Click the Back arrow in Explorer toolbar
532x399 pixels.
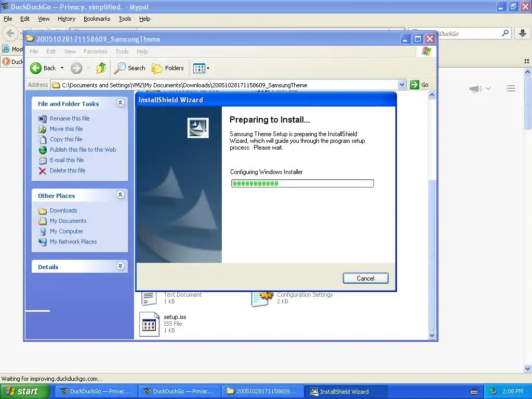36,68
